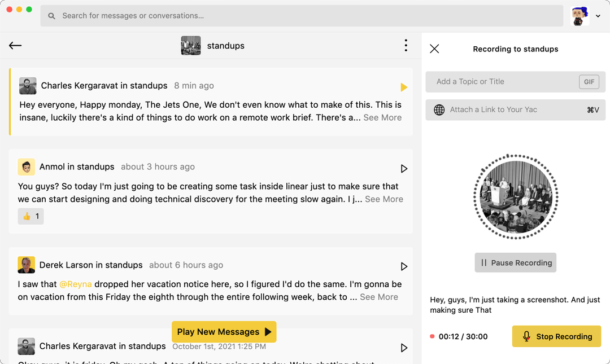Image resolution: width=610 pixels, height=364 pixels.
Task: Click the ⌘V paste shortcut hint
Action: (593, 110)
